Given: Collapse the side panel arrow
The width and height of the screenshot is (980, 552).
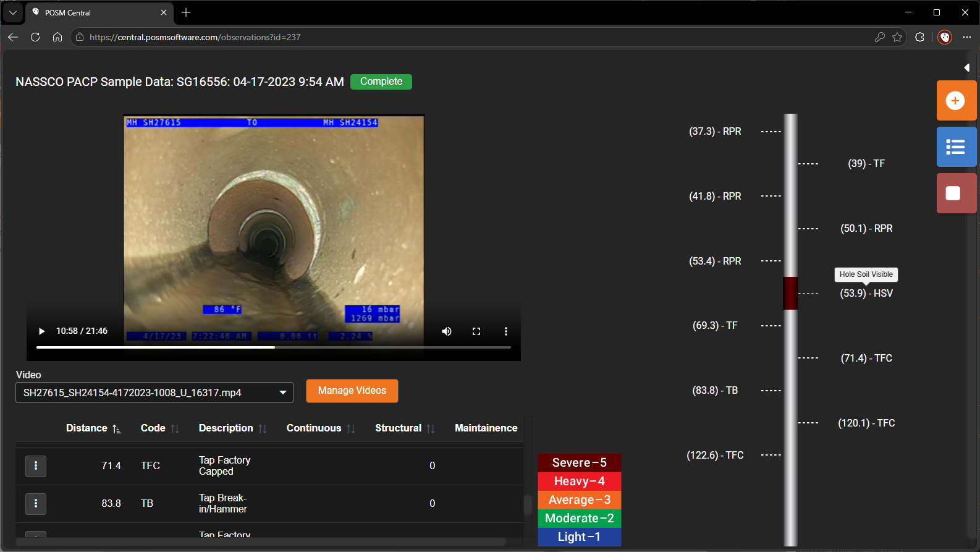Looking at the screenshot, I should (x=967, y=67).
